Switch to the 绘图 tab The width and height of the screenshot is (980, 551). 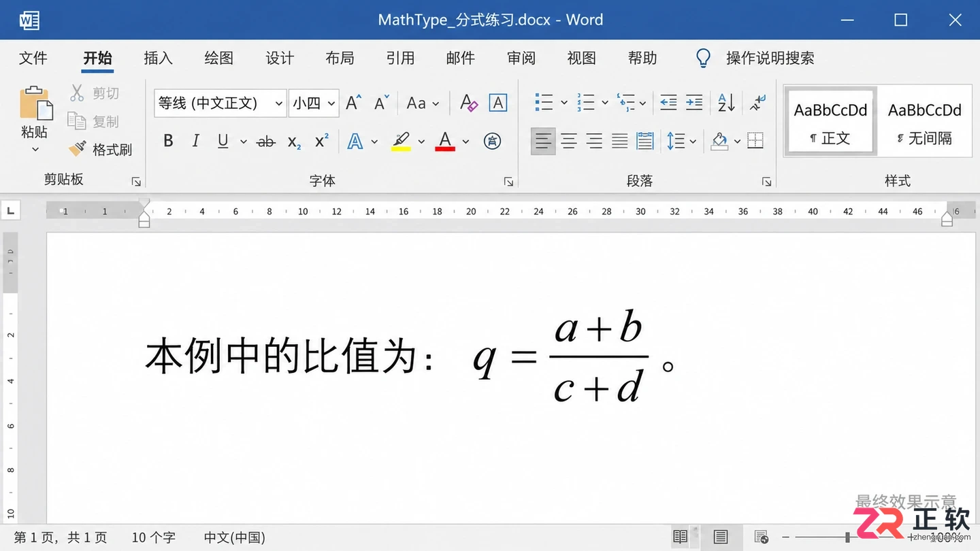pos(219,58)
